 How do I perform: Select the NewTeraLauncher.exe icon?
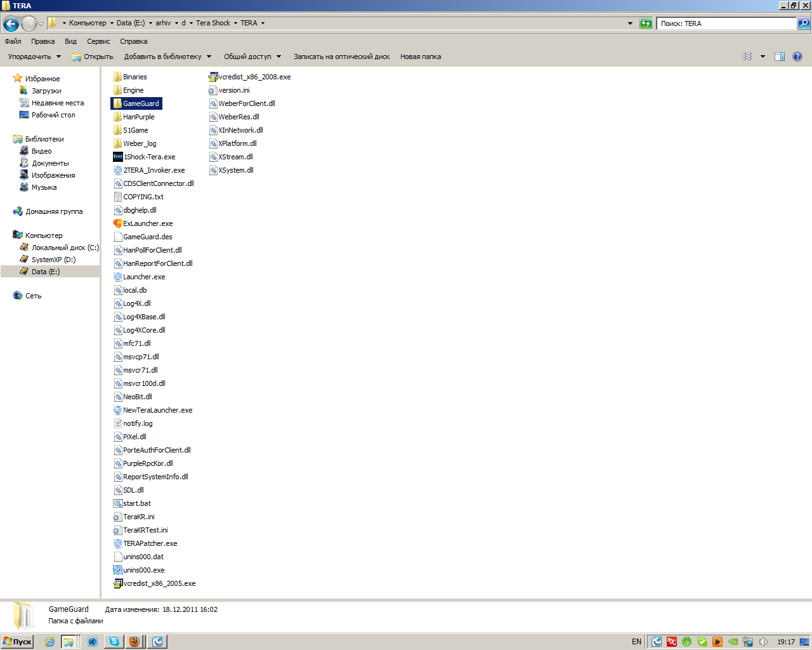(117, 410)
